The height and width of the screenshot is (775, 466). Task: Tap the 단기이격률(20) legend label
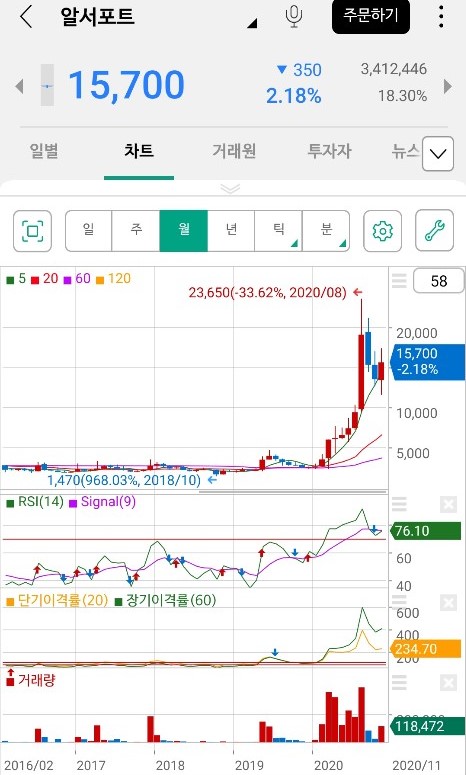[57, 601]
